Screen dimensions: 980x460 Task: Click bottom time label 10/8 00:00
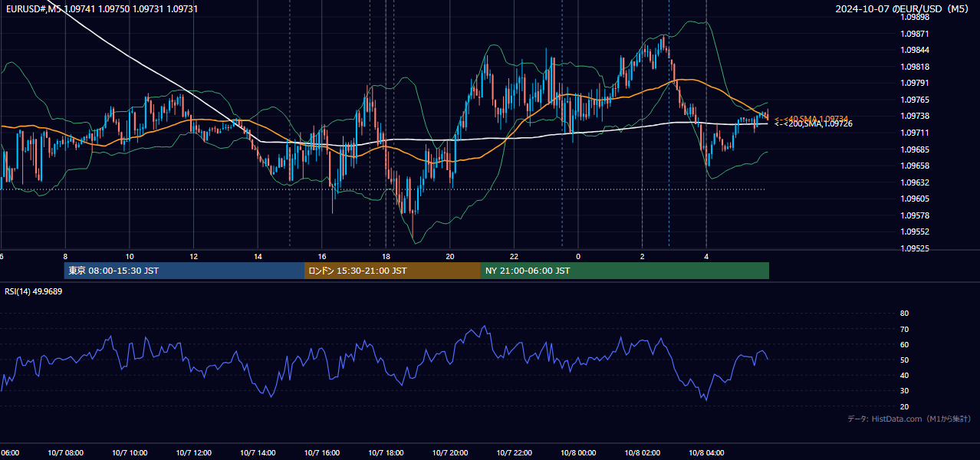pyautogui.click(x=578, y=453)
